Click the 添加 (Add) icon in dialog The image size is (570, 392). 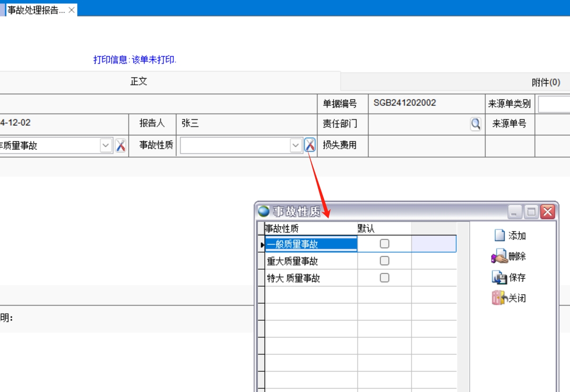pyautogui.click(x=500, y=235)
